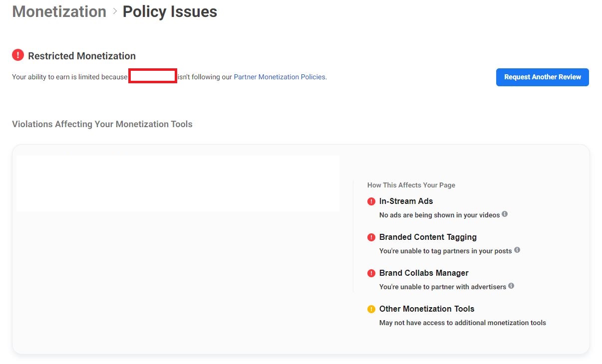Select the Other Monetization Tools label
The height and width of the screenshot is (364, 602).
(427, 309)
